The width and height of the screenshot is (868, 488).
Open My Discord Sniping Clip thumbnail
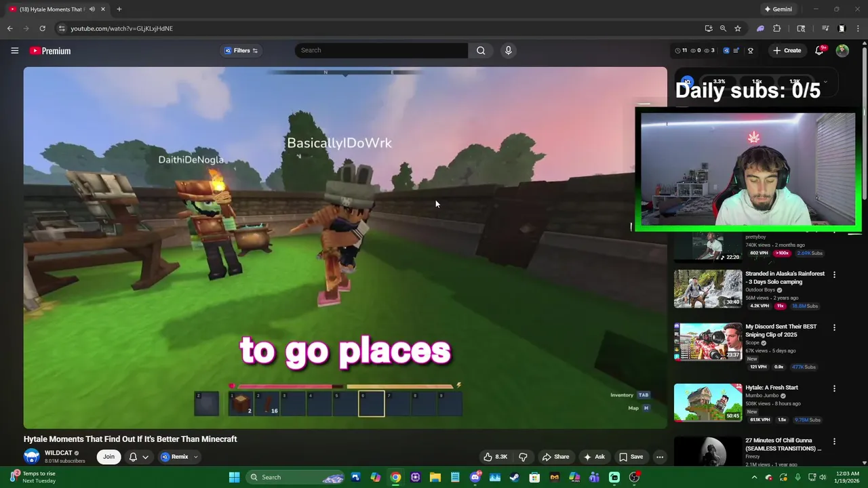pos(708,342)
